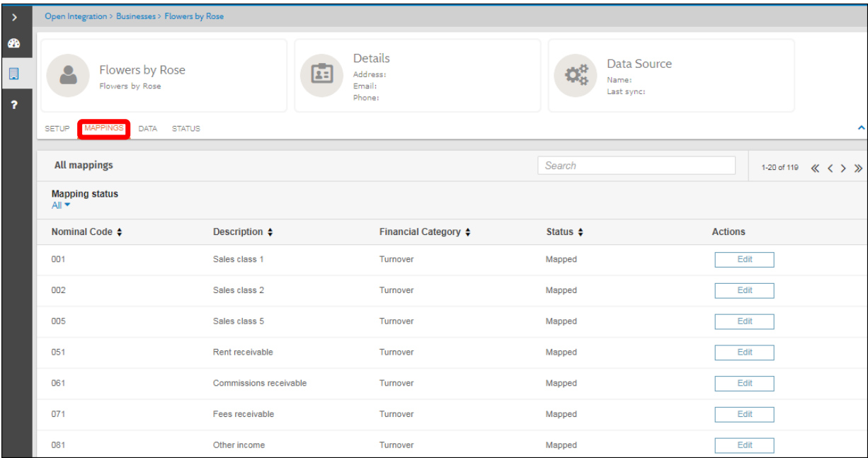This screenshot has width=868, height=458.
Task: Select the nominal code 005 cell
Action: [x=59, y=321]
